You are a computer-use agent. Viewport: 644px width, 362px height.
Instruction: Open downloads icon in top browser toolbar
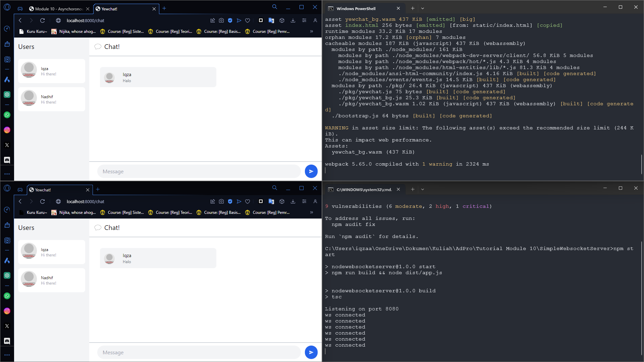(293, 20)
